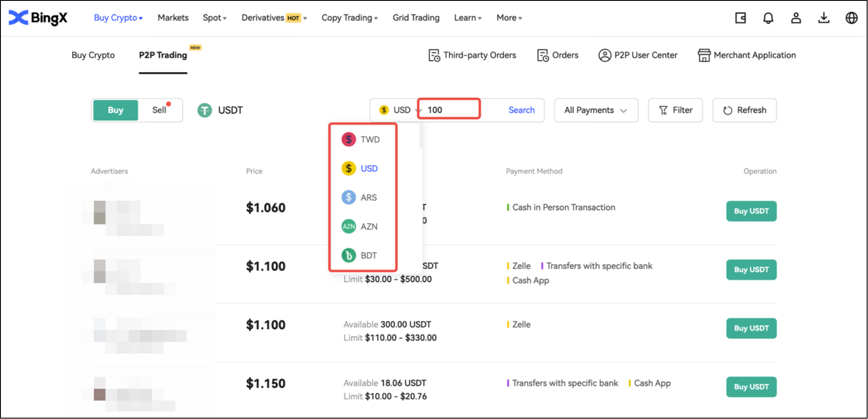Switch to the Sell toggle

159,110
